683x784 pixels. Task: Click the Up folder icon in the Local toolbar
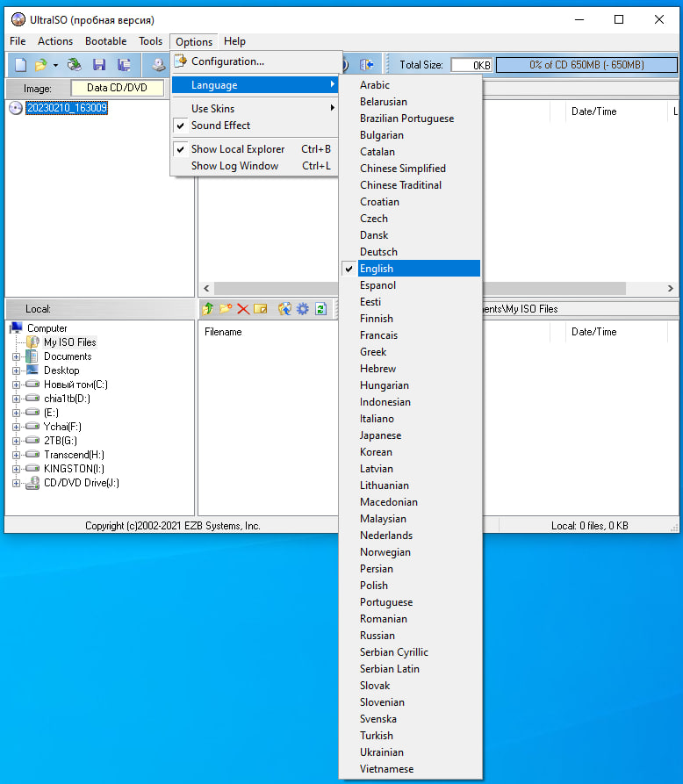tap(208, 309)
